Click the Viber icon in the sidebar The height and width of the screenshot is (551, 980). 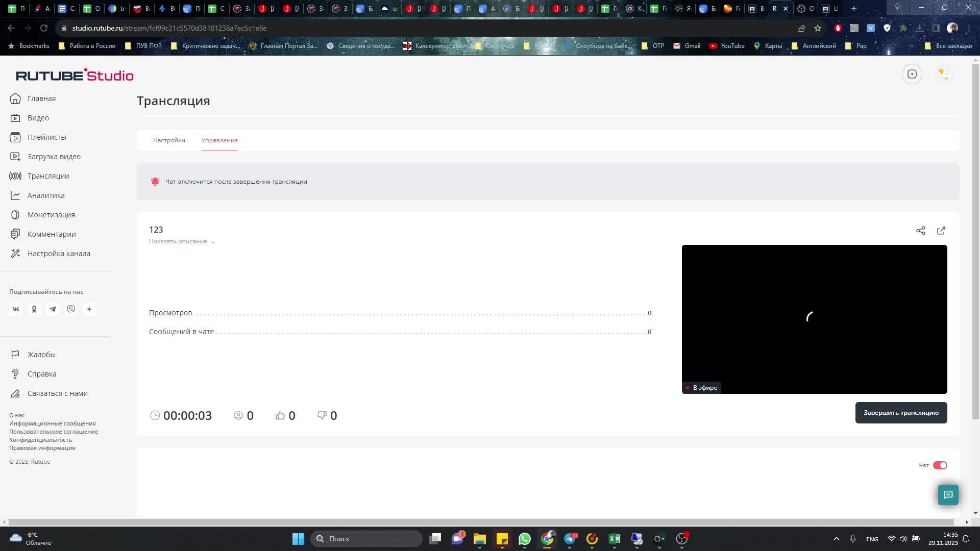(71, 309)
